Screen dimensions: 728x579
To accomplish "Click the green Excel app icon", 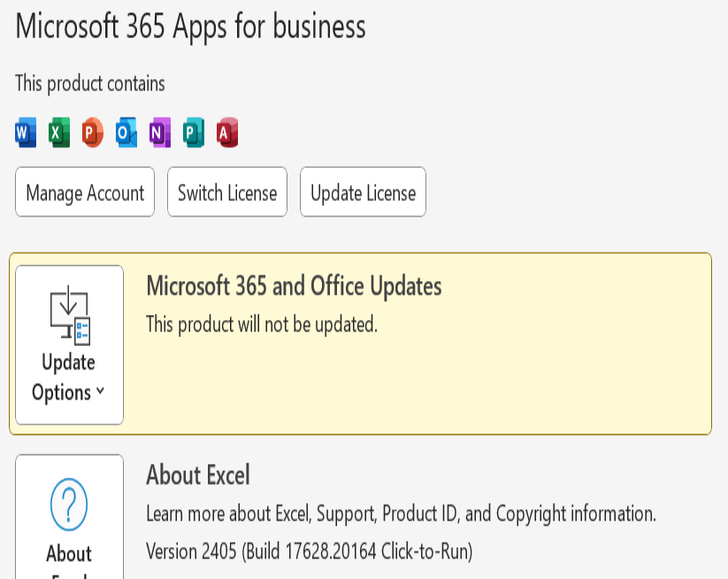I will point(59,133).
